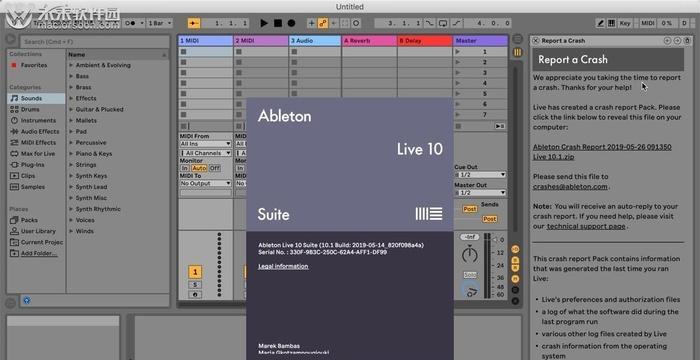Start playback with the Play button
700x360 pixels.
point(264,23)
